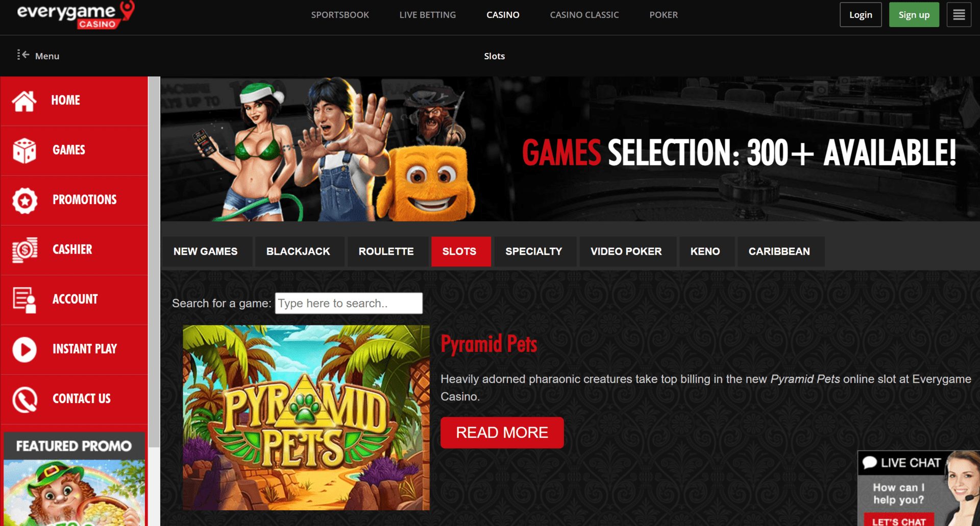The image size is (980, 526).
Task: Click the Account profile icon
Action: click(x=24, y=299)
